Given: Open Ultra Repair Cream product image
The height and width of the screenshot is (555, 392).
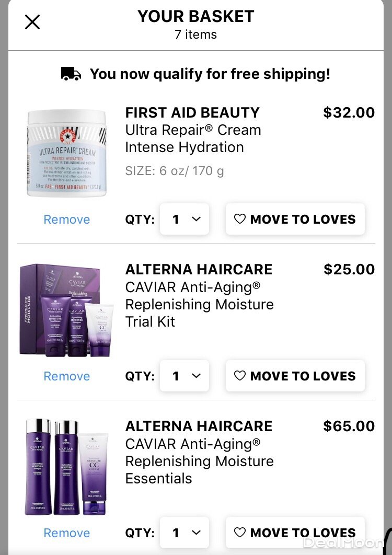Looking at the screenshot, I should pos(66,153).
